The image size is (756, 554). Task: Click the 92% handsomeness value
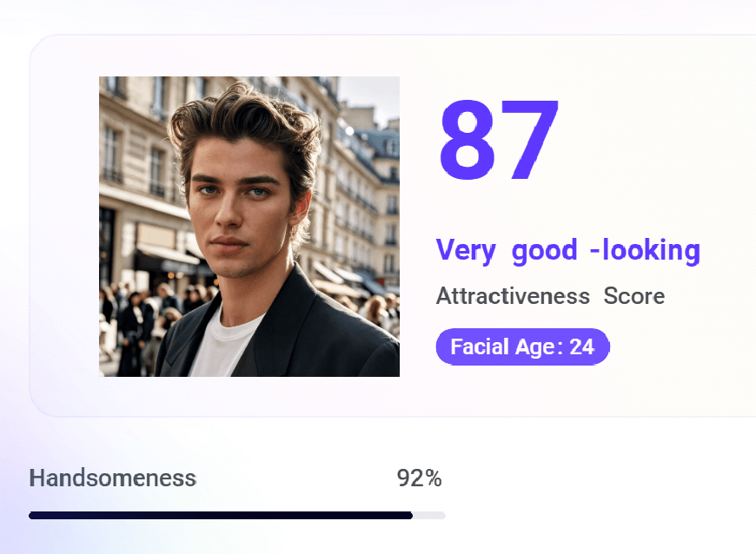click(x=419, y=478)
